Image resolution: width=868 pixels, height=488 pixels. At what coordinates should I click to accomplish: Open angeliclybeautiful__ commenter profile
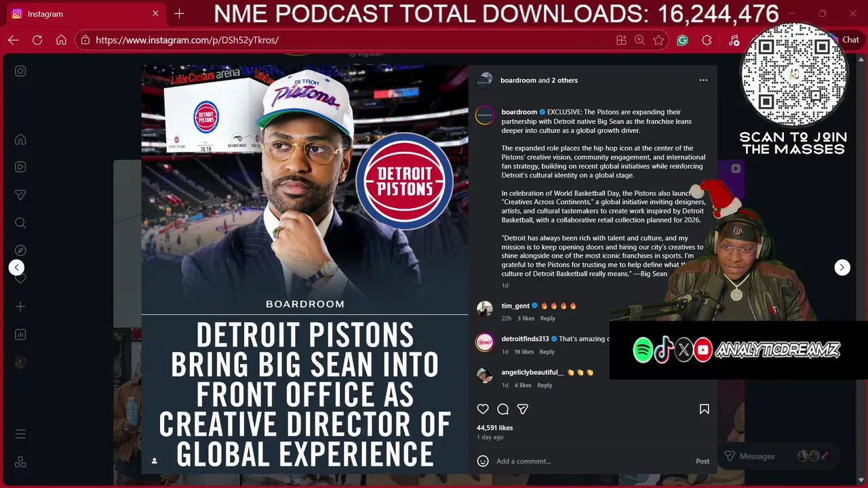pos(532,372)
